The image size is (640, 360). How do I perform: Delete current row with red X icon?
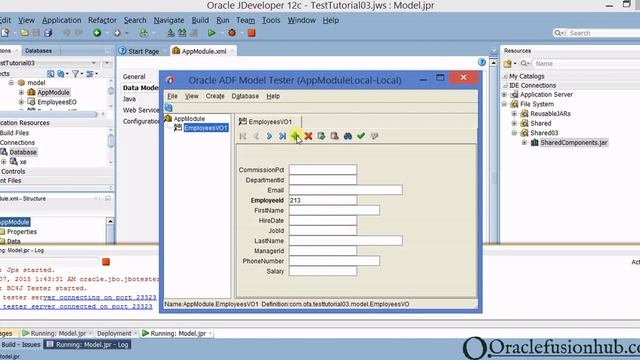(x=308, y=136)
